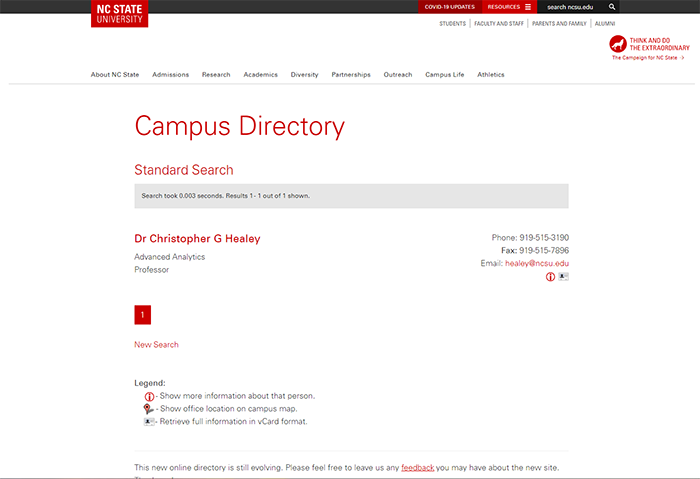Go to Parents and Family page
Image resolution: width=700 pixels, height=479 pixels.
tap(559, 24)
